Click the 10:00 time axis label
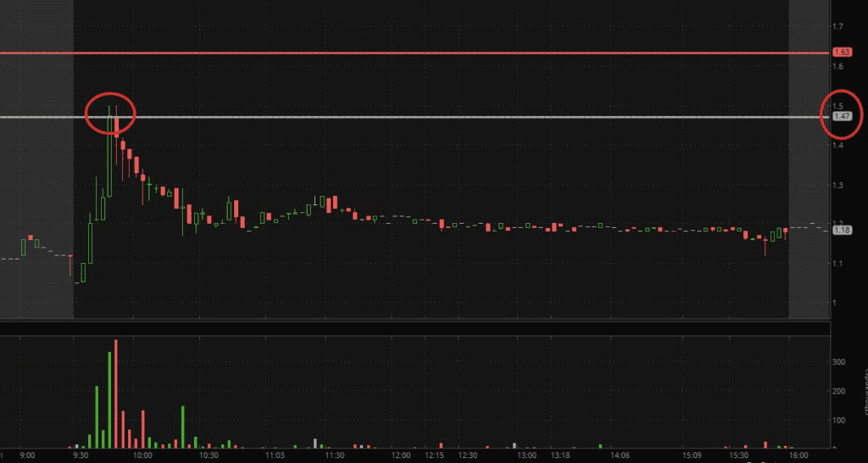The height and width of the screenshot is (463, 868). [x=143, y=455]
